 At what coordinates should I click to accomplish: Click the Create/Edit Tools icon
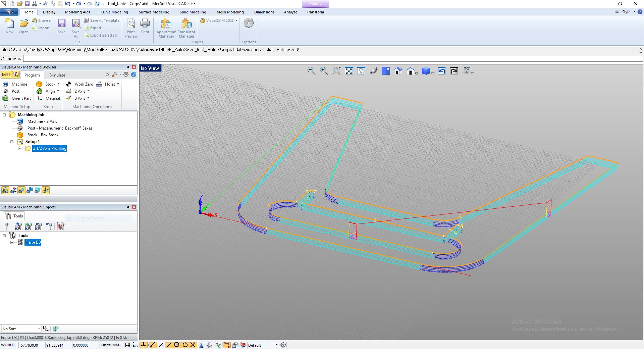tap(7, 227)
